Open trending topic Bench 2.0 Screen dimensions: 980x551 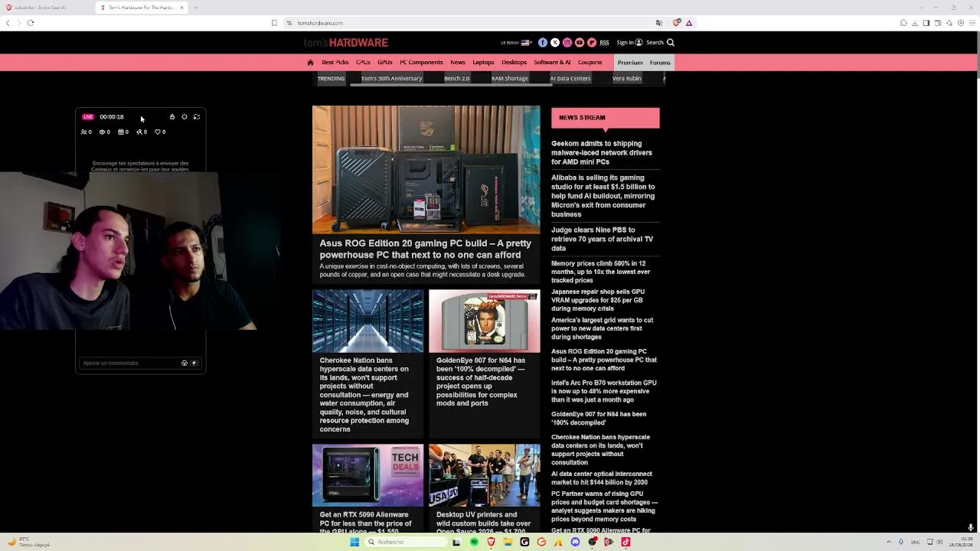pyautogui.click(x=456, y=78)
